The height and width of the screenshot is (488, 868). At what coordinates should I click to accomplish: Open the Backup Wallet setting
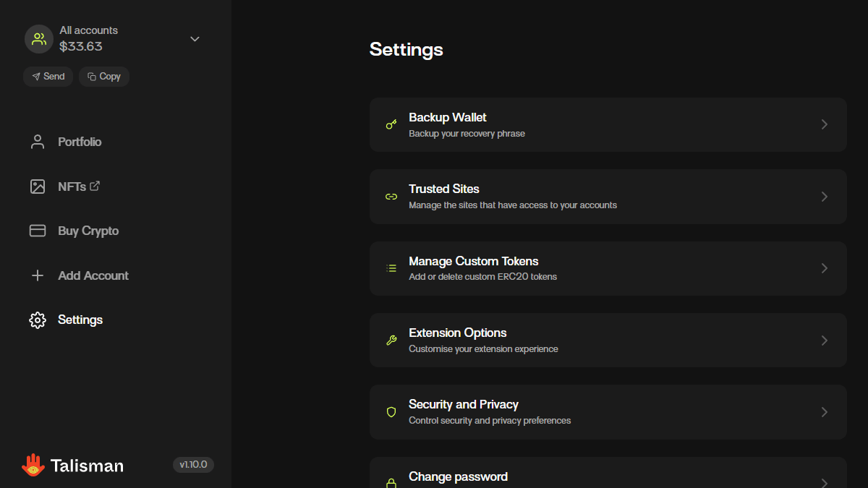pyautogui.click(x=608, y=124)
